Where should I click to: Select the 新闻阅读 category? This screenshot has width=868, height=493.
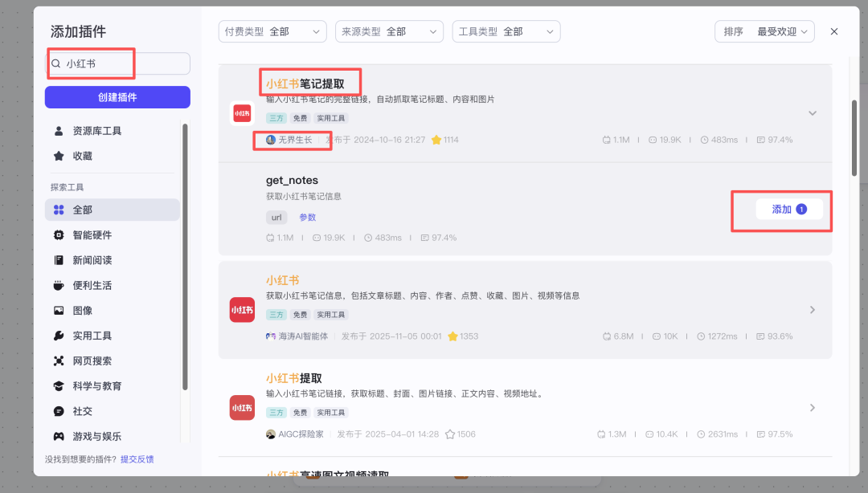click(113, 260)
